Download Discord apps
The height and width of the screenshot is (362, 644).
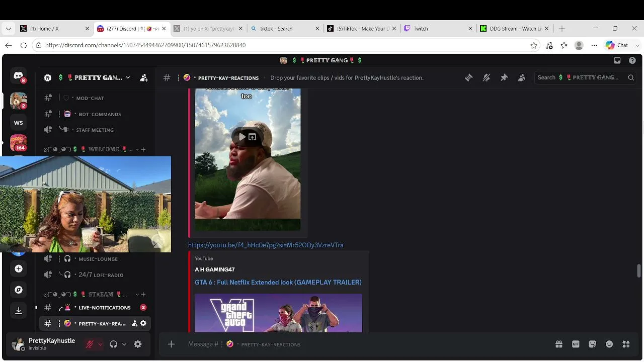[x=19, y=311]
